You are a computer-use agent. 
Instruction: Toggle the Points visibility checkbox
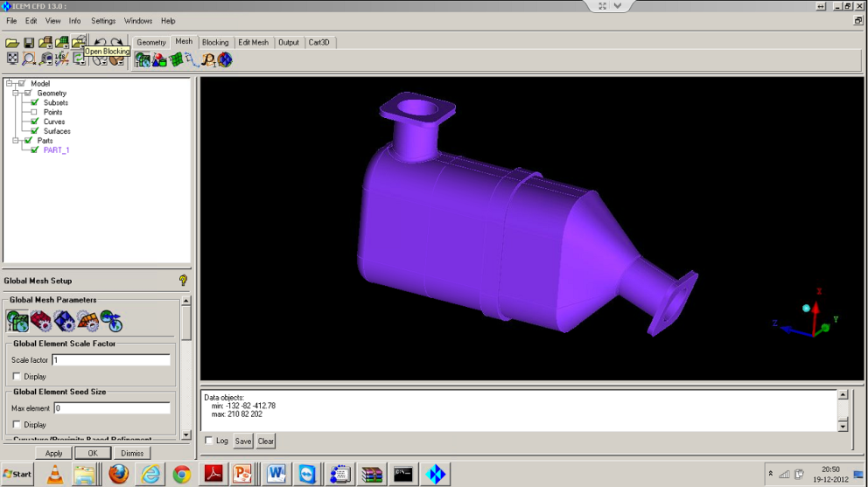click(x=35, y=113)
